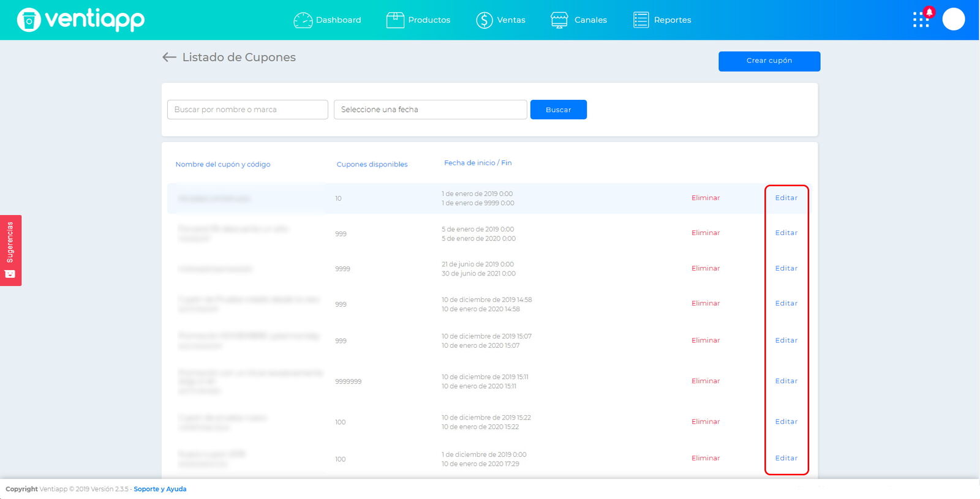Image resolution: width=980 pixels, height=499 pixels.
Task: Open Reportes menu
Action: coord(673,20)
